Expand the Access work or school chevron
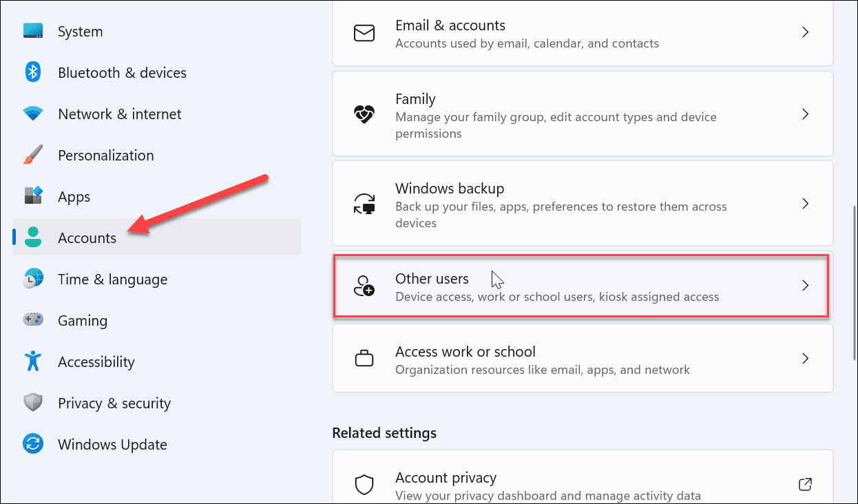858x504 pixels. pyautogui.click(x=805, y=358)
